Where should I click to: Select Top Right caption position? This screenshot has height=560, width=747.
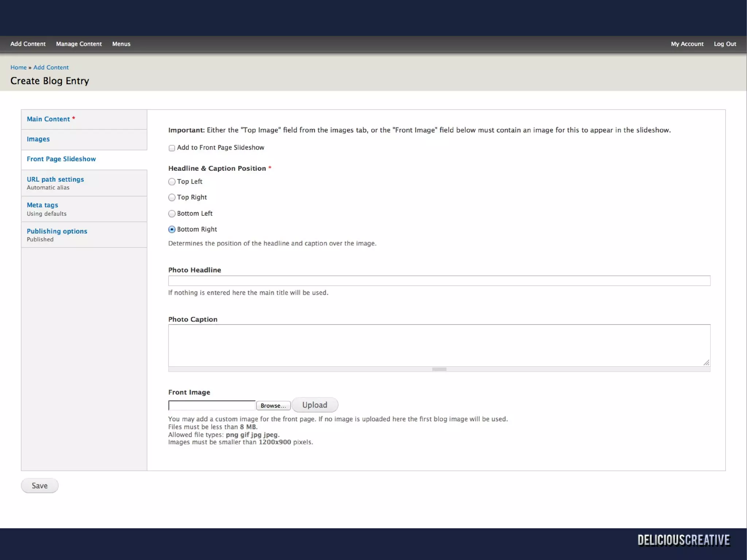click(x=172, y=197)
